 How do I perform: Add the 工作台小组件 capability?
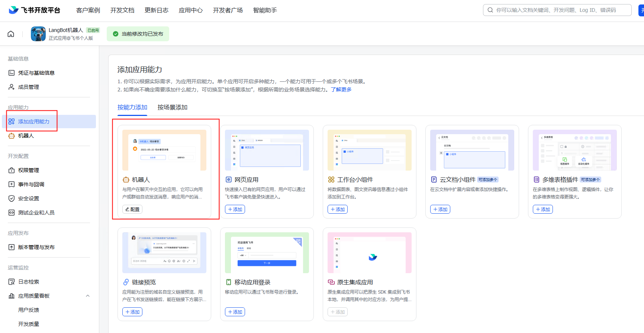338,210
